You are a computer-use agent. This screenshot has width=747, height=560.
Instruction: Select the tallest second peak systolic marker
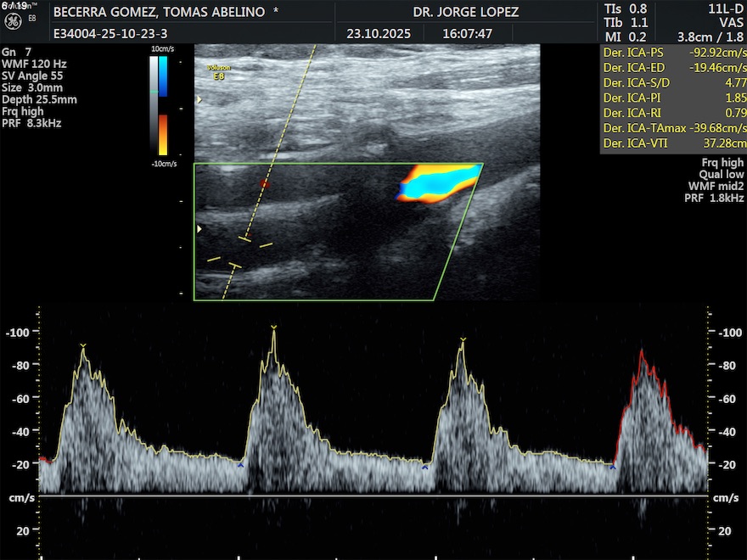point(273,328)
